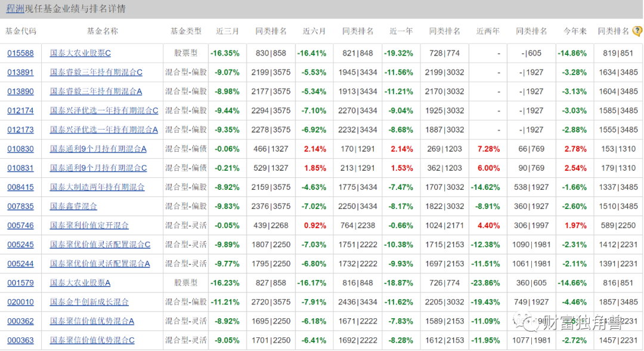The height and width of the screenshot is (351, 644).
Task: Click the 基金代码 column header
Action: tap(20, 31)
